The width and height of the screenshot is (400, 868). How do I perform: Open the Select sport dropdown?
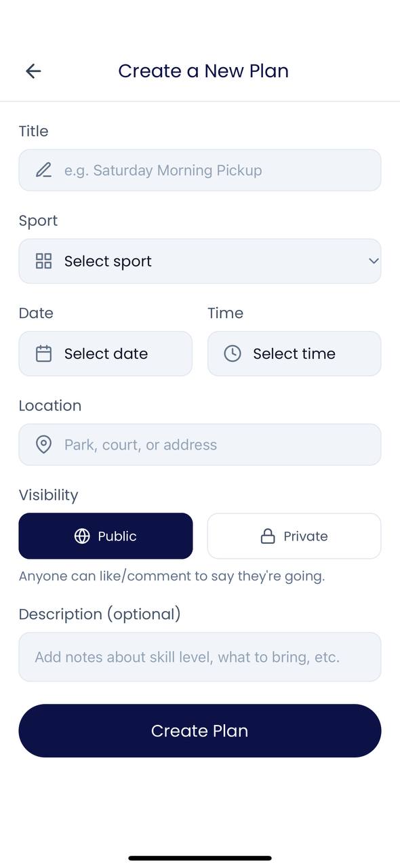[x=200, y=260]
